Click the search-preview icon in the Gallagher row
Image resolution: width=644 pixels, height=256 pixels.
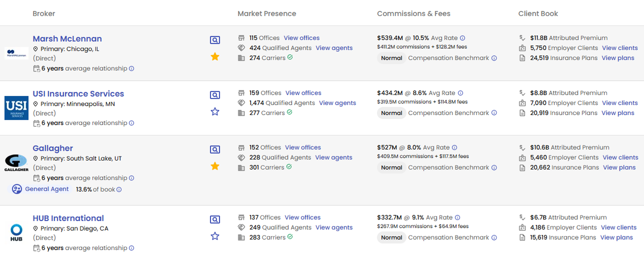pos(215,149)
